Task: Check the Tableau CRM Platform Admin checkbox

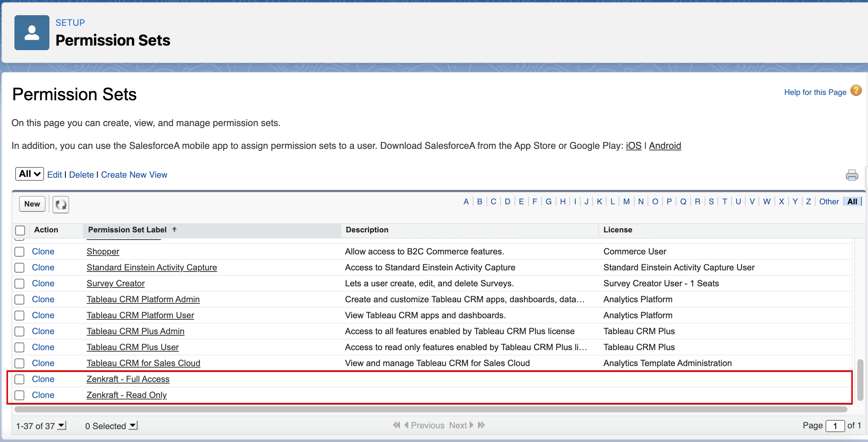Action: coord(19,300)
